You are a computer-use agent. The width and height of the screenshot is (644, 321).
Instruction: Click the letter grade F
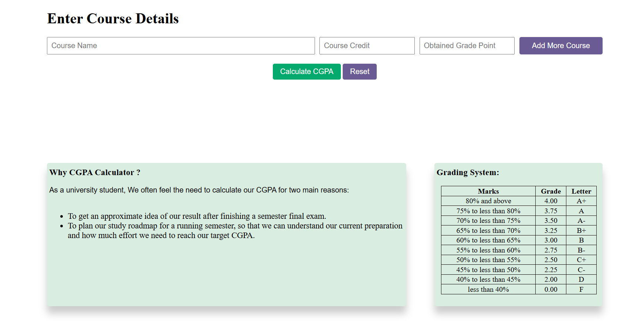point(581,289)
